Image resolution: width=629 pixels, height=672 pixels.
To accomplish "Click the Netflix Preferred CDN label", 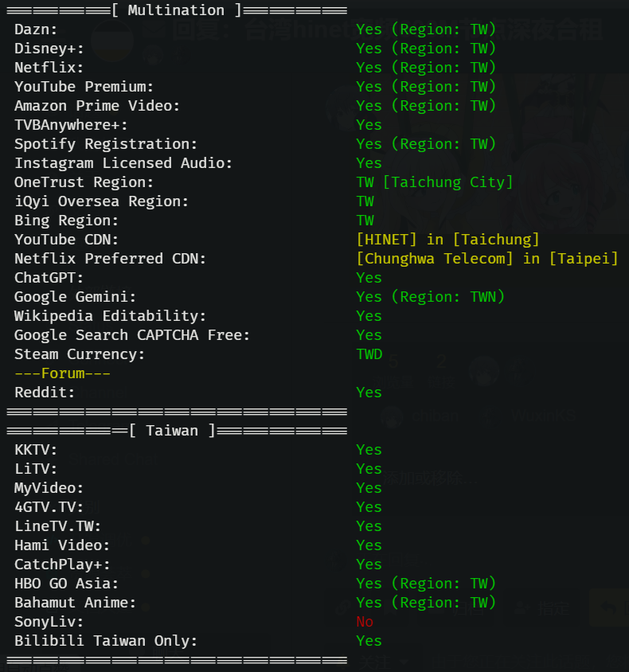I will coord(111,259).
